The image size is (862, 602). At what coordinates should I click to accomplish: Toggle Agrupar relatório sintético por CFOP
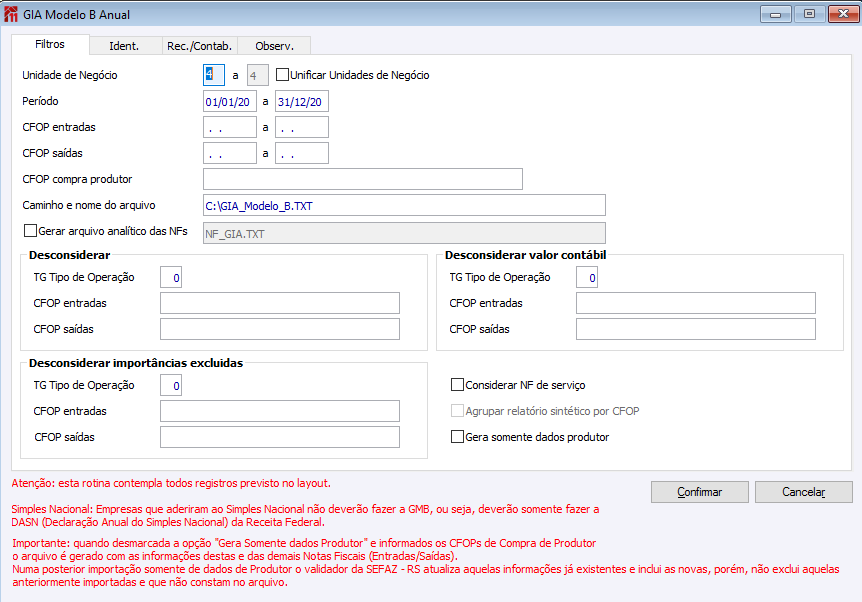click(x=457, y=411)
